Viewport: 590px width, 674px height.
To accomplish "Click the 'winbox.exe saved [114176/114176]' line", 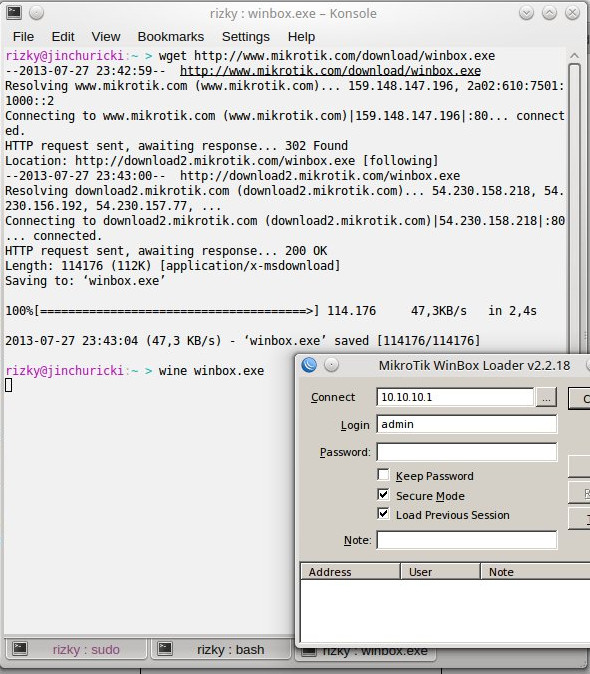I will [x=242, y=341].
